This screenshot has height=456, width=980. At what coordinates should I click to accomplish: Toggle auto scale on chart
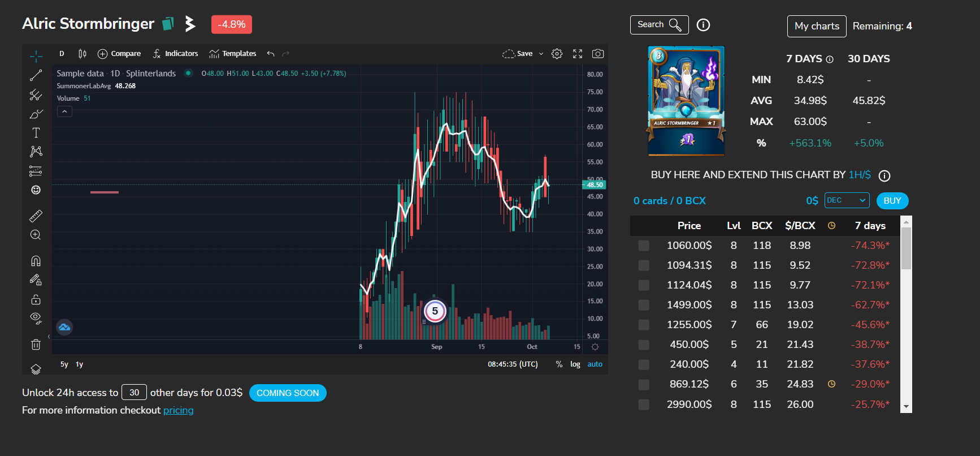[x=595, y=364]
